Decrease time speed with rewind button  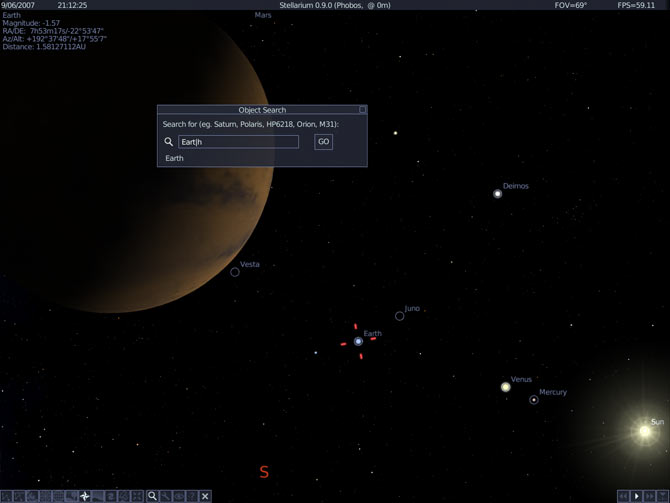click(623, 496)
